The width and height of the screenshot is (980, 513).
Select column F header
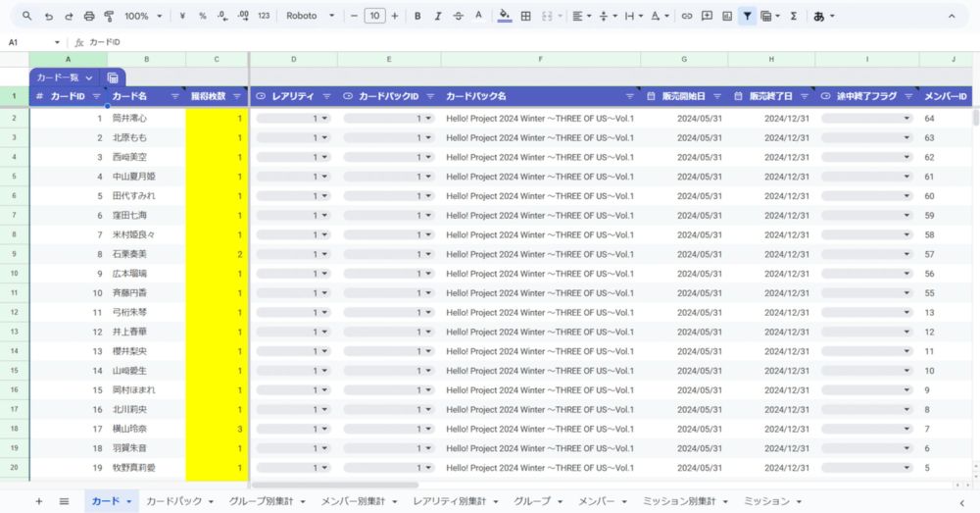(x=541, y=60)
